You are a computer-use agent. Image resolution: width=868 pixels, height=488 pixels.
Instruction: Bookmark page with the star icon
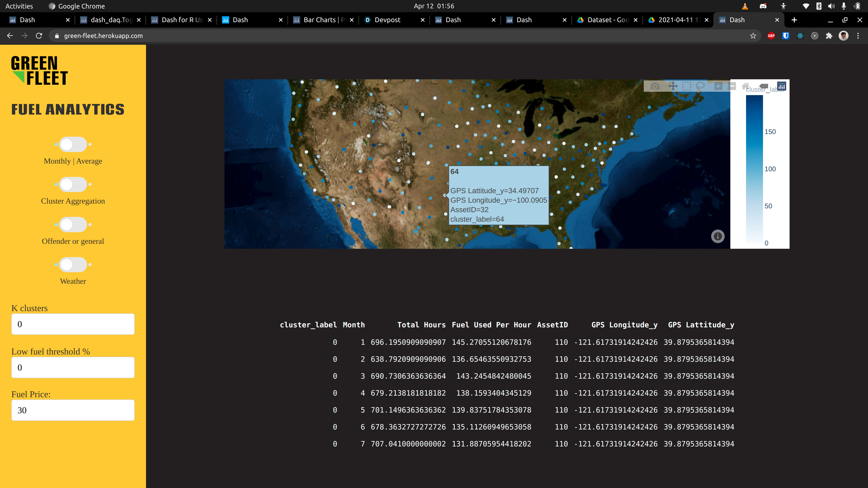pyautogui.click(x=753, y=36)
